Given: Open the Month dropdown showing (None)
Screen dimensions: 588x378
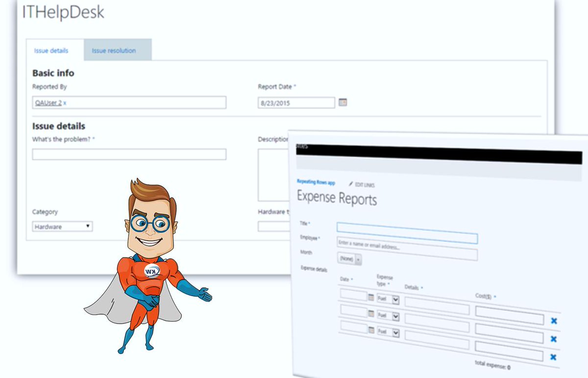Looking at the screenshot, I should click(349, 259).
